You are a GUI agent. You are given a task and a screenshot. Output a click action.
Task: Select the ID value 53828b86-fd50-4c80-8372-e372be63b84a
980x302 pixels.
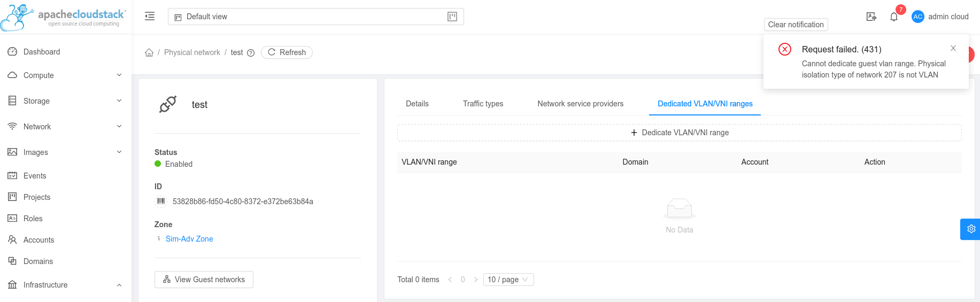coord(243,202)
